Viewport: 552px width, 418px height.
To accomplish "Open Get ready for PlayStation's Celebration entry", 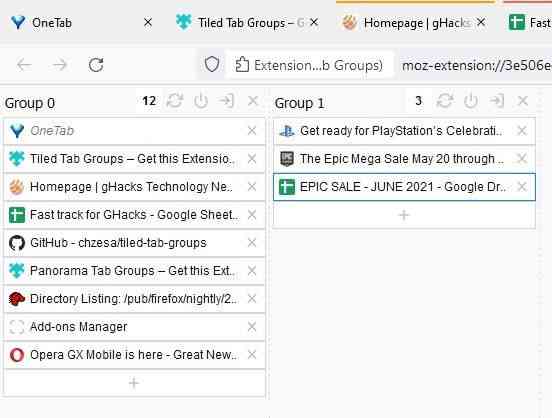I will (404, 131).
